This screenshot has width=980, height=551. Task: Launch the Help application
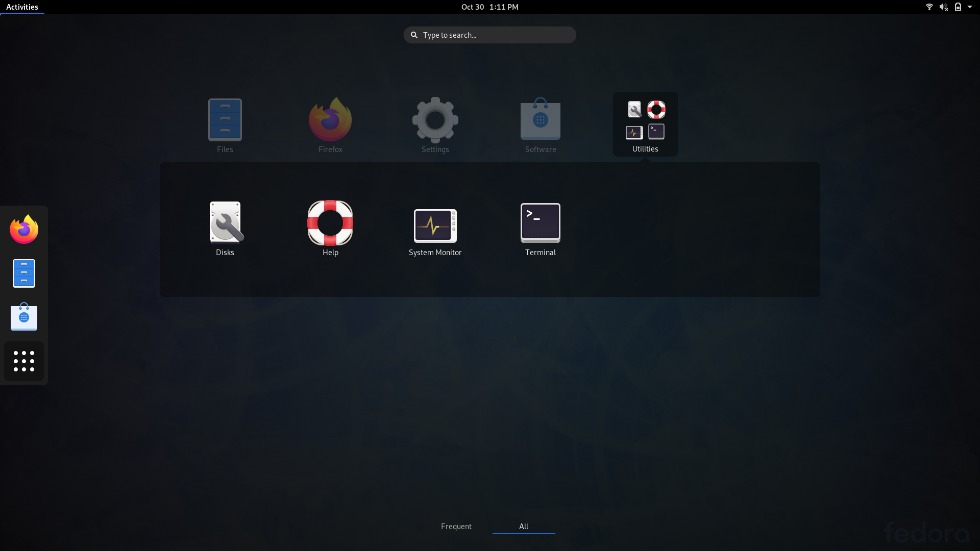(x=330, y=229)
